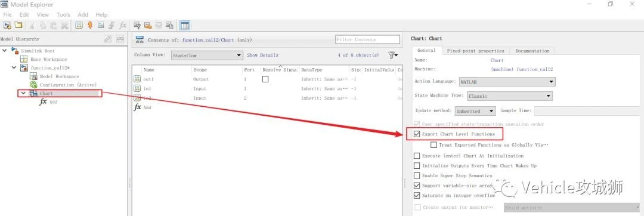Uncheck Export Chart Level Functions
This screenshot has height=216, width=644.
coord(417,134)
